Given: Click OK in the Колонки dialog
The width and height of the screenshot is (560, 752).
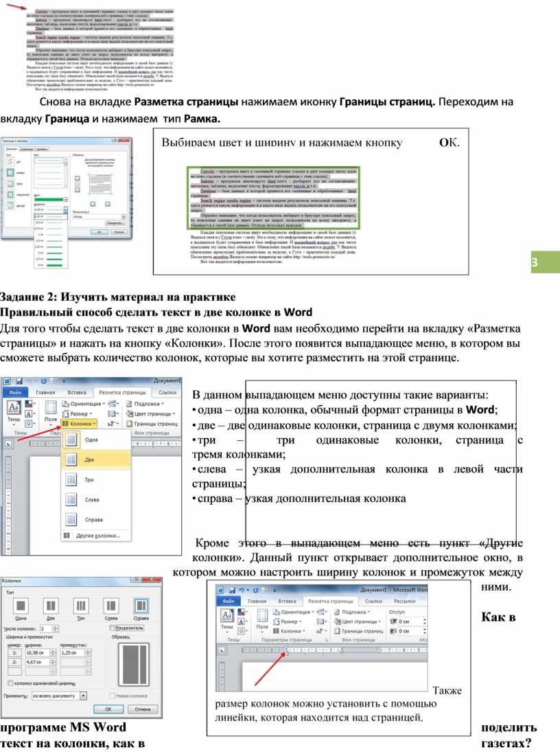Looking at the screenshot, I should [x=108, y=709].
